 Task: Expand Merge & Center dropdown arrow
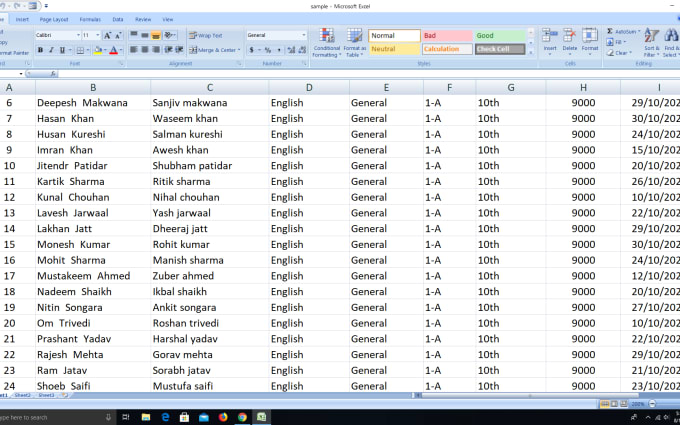(x=239, y=50)
